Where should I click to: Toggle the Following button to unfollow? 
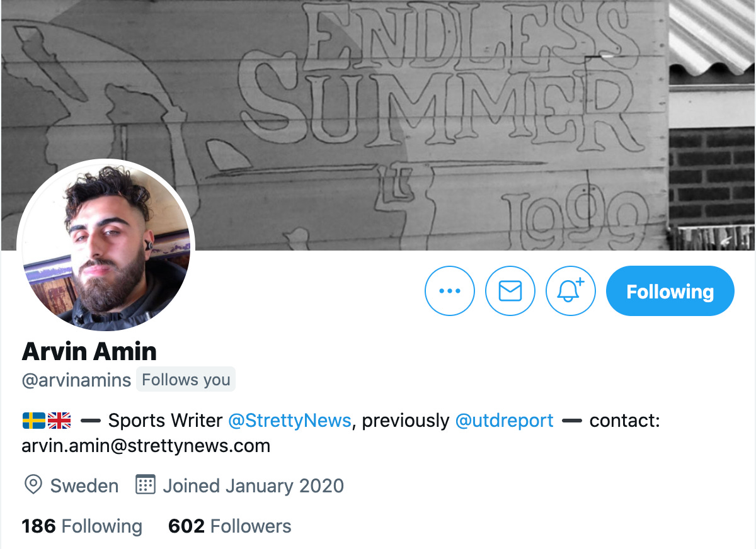(670, 291)
